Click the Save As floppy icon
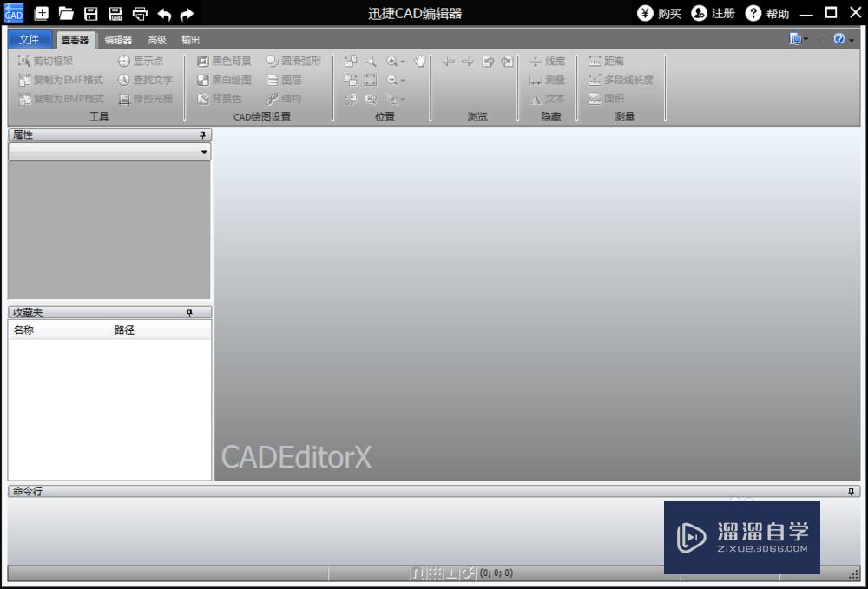The height and width of the screenshot is (589, 868). coord(115,13)
